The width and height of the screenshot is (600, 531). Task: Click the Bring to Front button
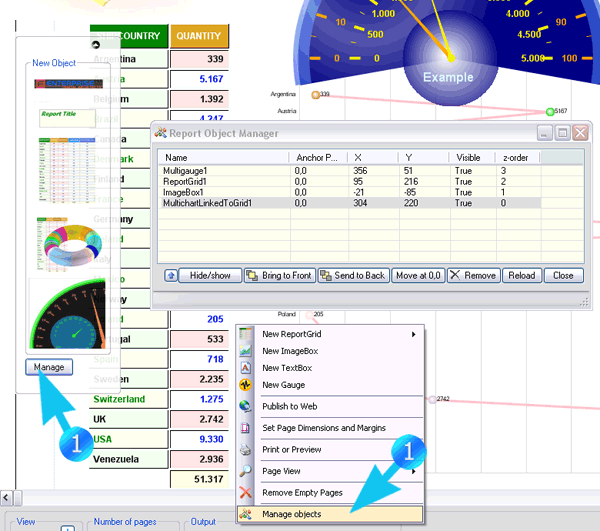(280, 275)
